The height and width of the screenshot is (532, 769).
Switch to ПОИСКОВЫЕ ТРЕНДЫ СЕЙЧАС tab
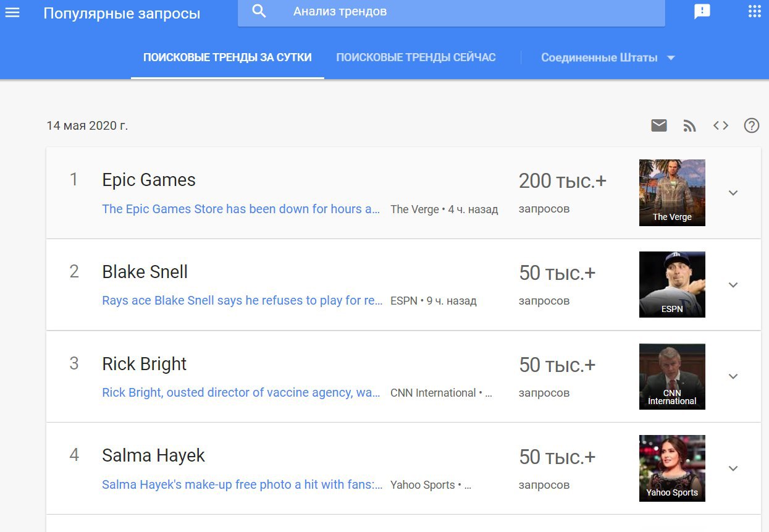pos(416,57)
